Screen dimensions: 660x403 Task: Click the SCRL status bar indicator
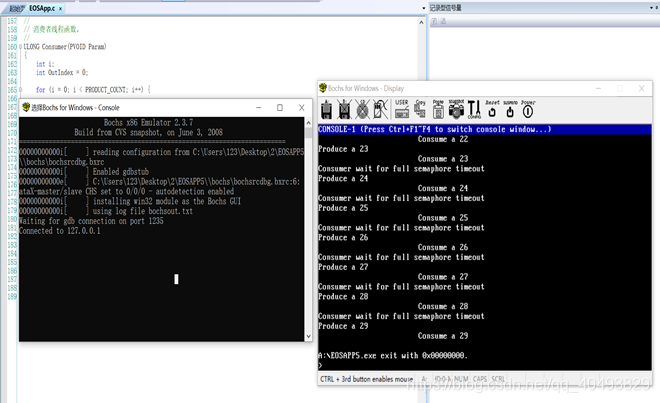498,379
